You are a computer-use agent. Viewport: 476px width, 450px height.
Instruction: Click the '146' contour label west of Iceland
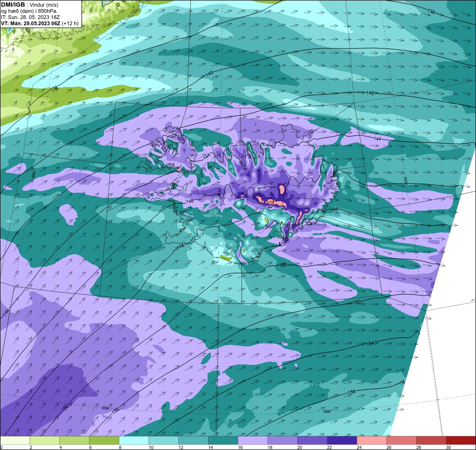click(x=189, y=201)
